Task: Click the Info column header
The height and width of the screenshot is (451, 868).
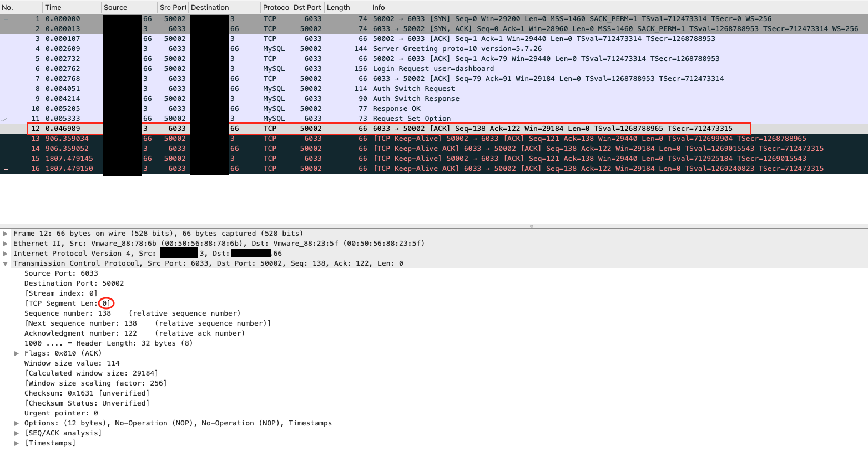Action: [619, 8]
